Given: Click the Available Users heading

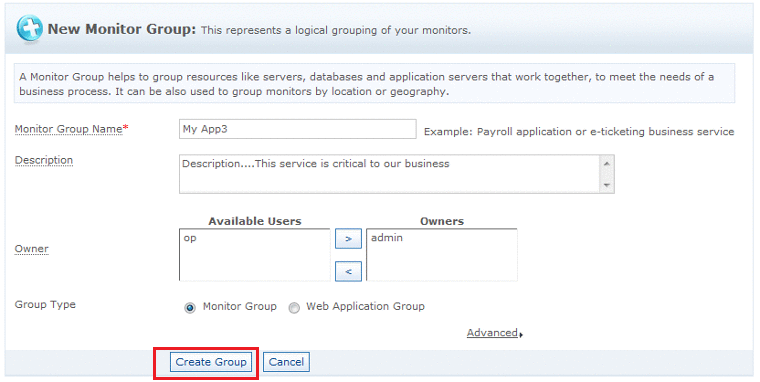Looking at the screenshot, I should coord(255,221).
